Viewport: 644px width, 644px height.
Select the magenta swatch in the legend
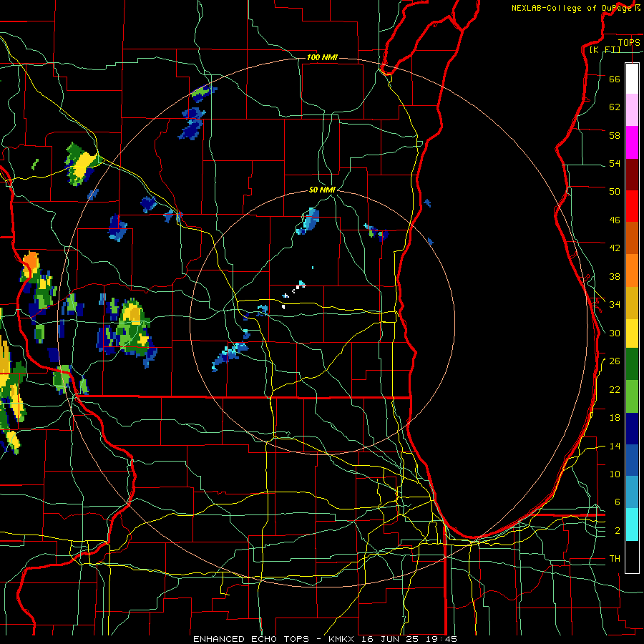click(x=632, y=142)
